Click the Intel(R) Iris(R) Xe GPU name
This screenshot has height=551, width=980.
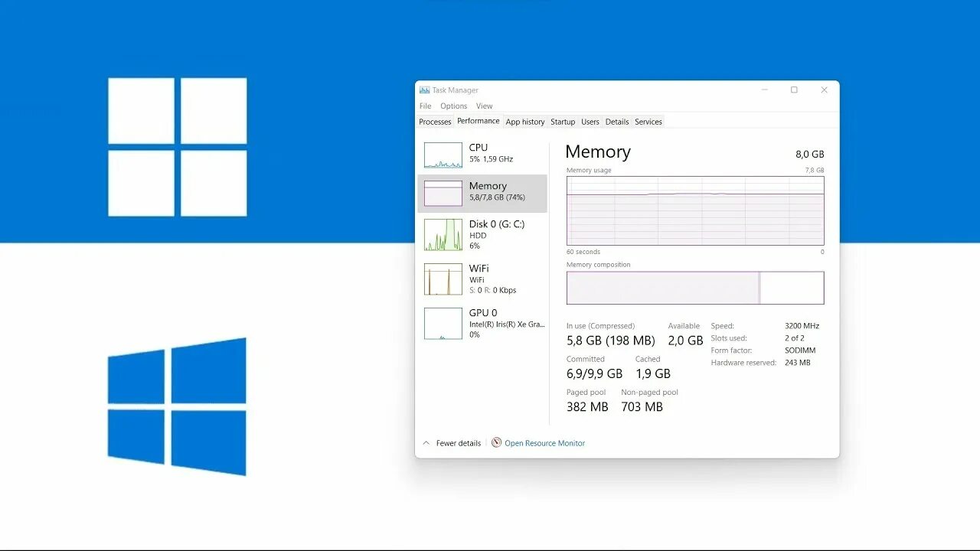coord(507,324)
